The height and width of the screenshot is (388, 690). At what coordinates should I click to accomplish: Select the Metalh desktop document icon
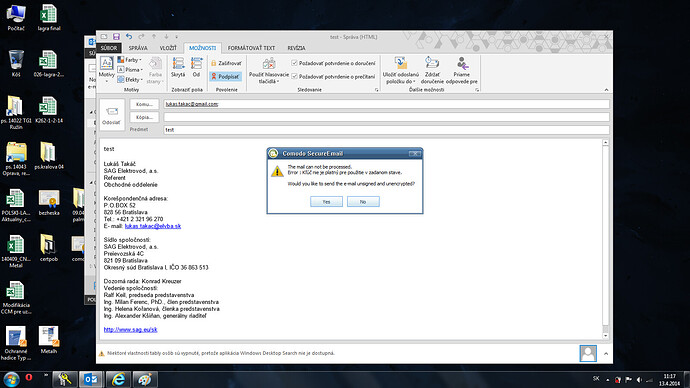coord(49,340)
